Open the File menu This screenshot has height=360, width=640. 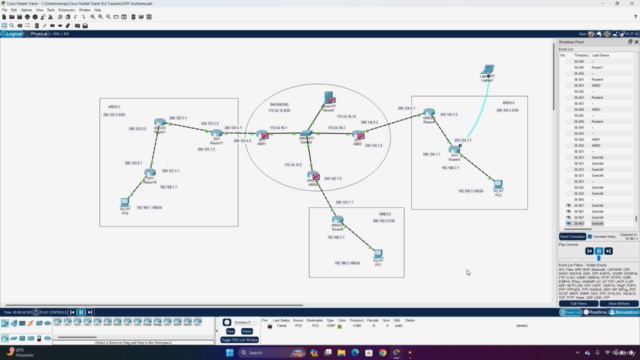tap(4, 10)
